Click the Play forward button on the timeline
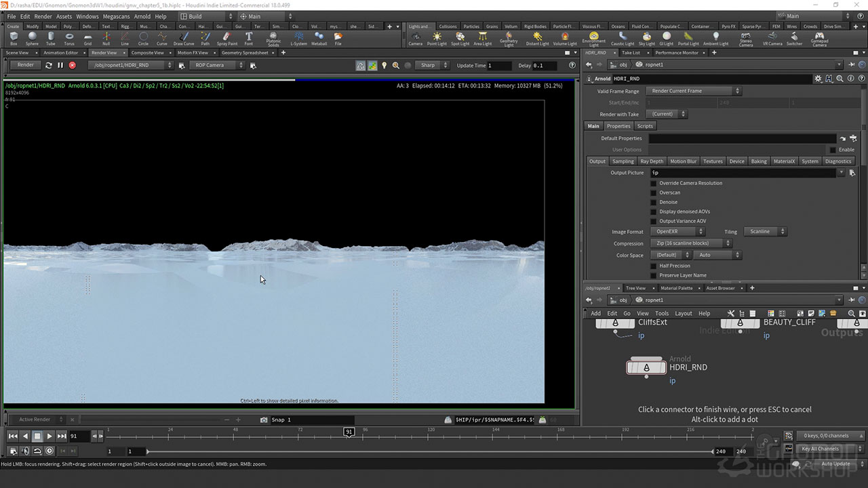Image resolution: width=868 pixels, height=488 pixels. coord(50,436)
